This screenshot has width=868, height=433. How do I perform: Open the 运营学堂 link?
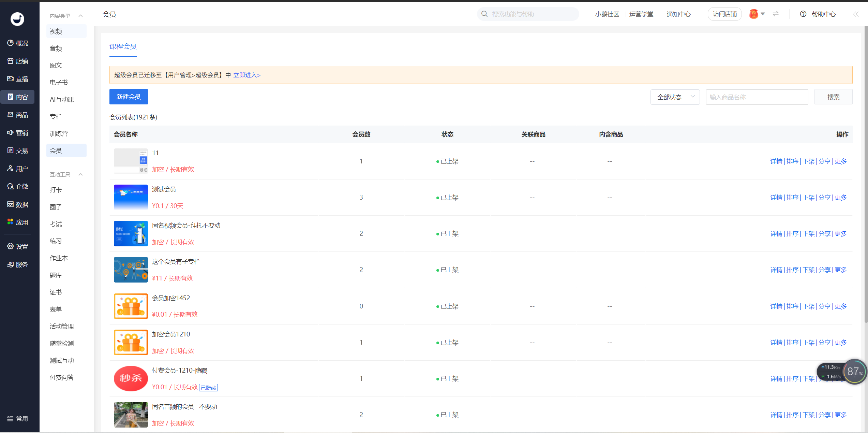tap(641, 14)
